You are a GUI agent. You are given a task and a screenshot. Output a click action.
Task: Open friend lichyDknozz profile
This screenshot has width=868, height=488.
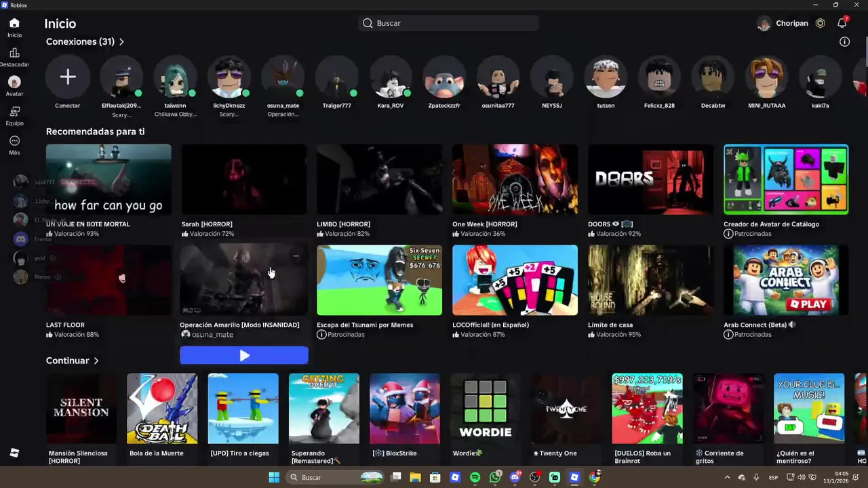pos(229,77)
